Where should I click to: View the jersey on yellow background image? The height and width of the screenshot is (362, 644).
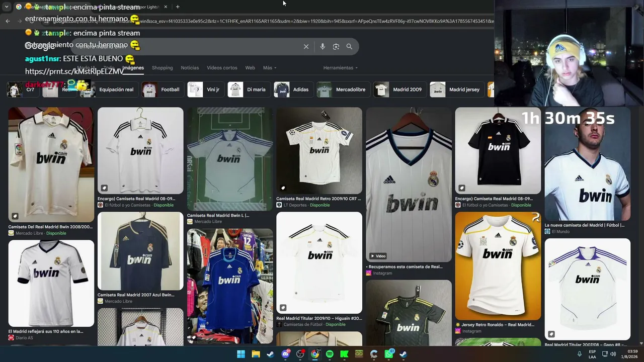pos(498,266)
